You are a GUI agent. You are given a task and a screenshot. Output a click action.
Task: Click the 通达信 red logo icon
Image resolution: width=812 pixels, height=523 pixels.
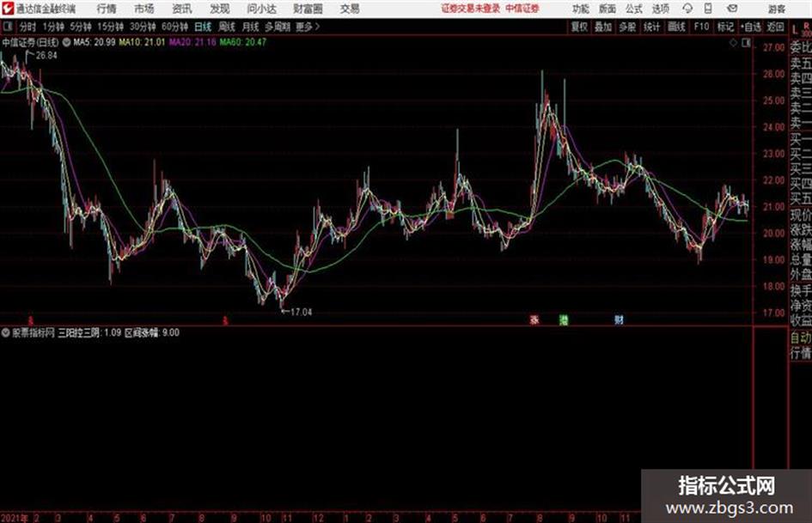(x=8, y=9)
